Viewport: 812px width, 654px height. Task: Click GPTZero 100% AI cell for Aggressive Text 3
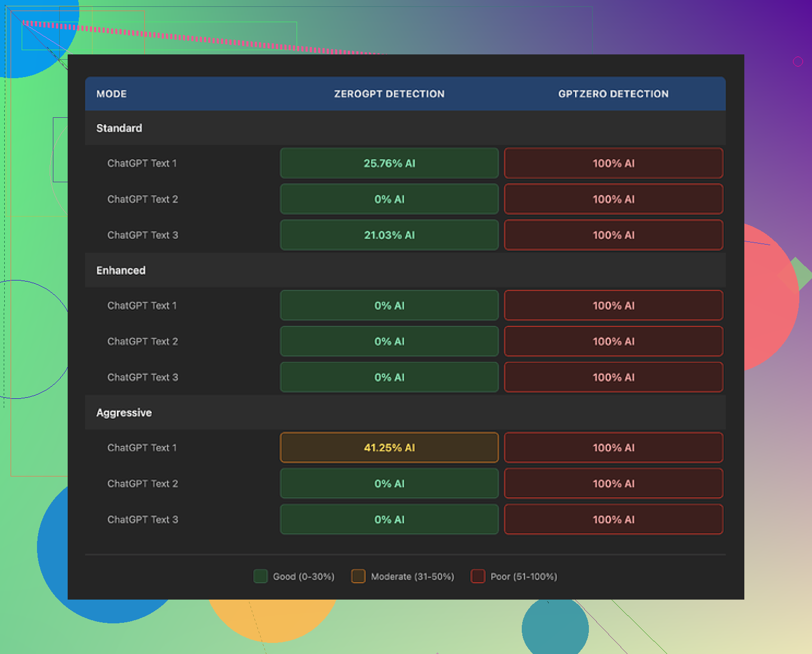pos(613,520)
